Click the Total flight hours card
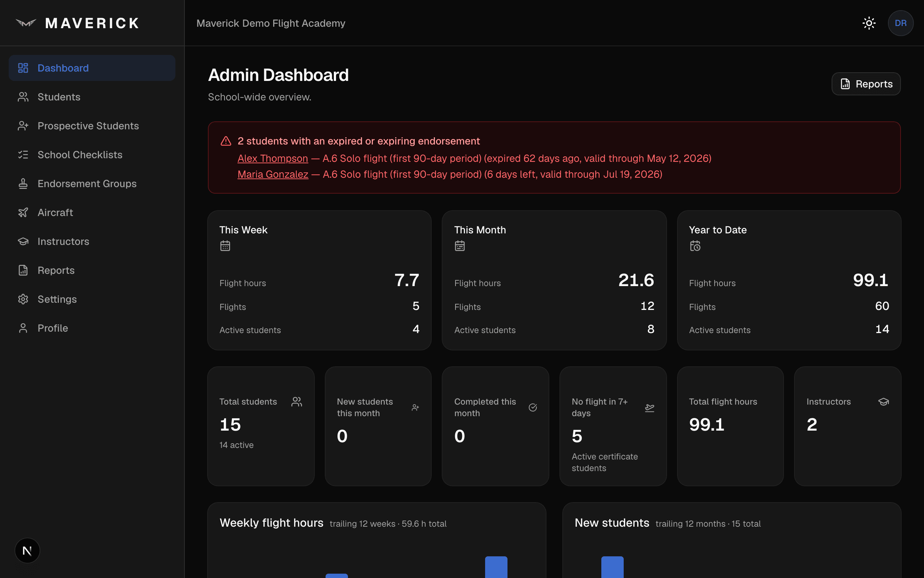This screenshot has height=578, width=924. (730, 426)
